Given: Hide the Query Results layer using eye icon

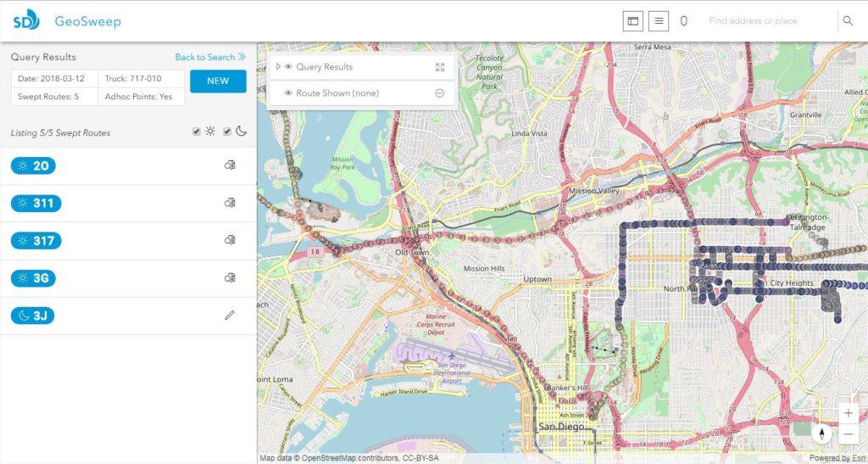Looking at the screenshot, I should (x=289, y=67).
